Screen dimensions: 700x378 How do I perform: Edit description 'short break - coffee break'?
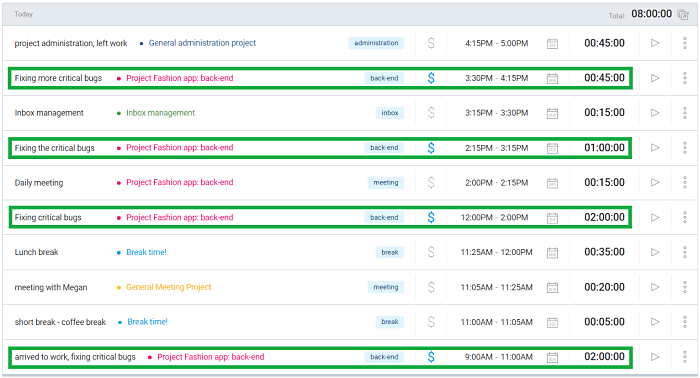point(60,322)
